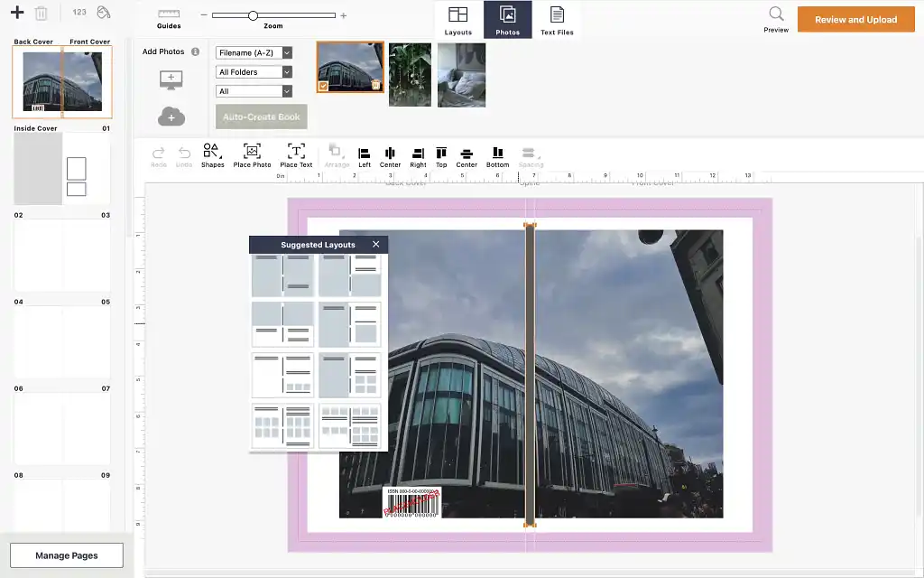Image resolution: width=924 pixels, height=578 pixels.
Task: Switch to the Layouts tab
Action: coord(458,20)
